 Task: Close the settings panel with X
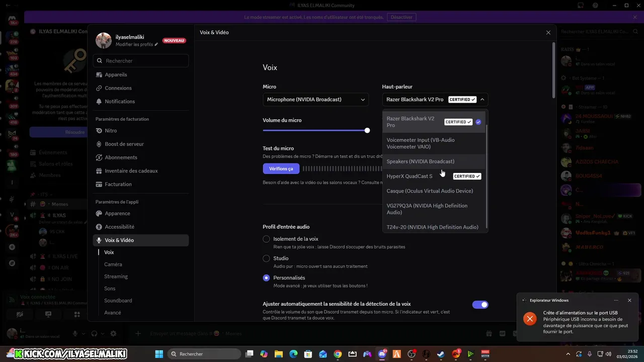pyautogui.click(x=548, y=32)
